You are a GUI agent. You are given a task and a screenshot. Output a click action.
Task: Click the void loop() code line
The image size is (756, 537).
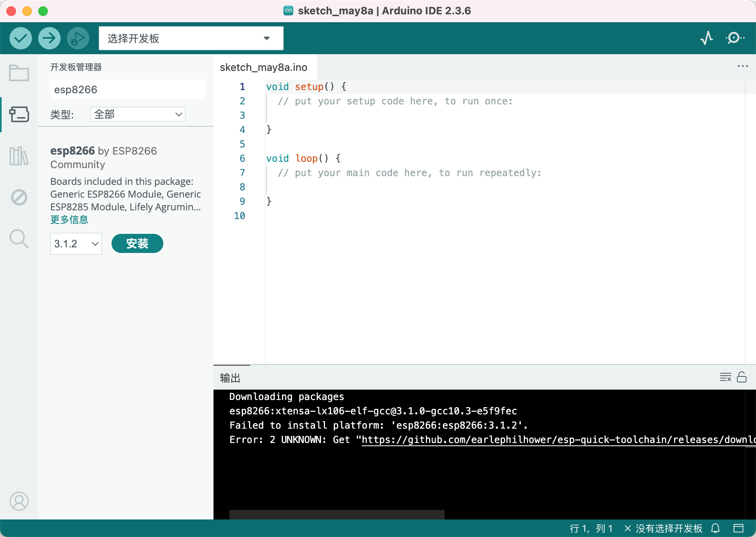[304, 159]
